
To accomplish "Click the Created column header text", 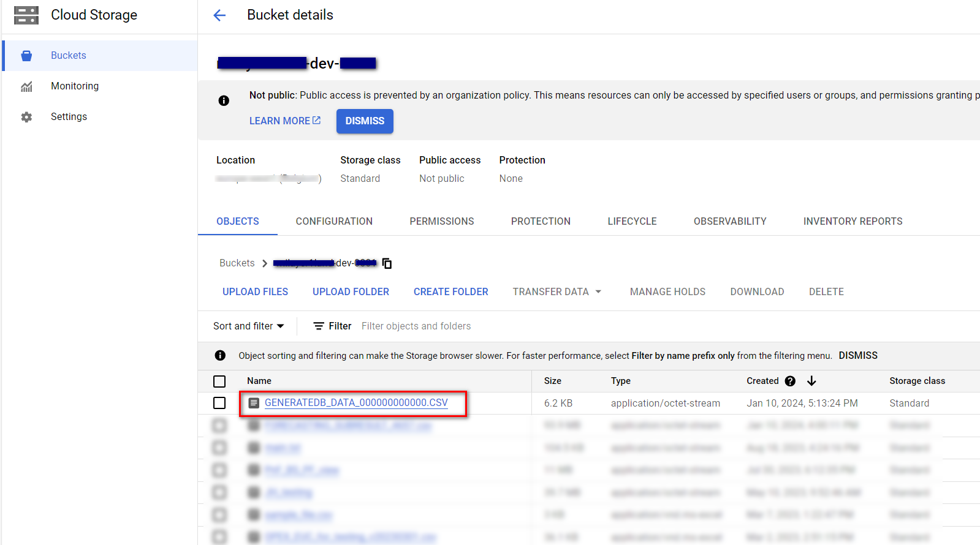I will (762, 381).
